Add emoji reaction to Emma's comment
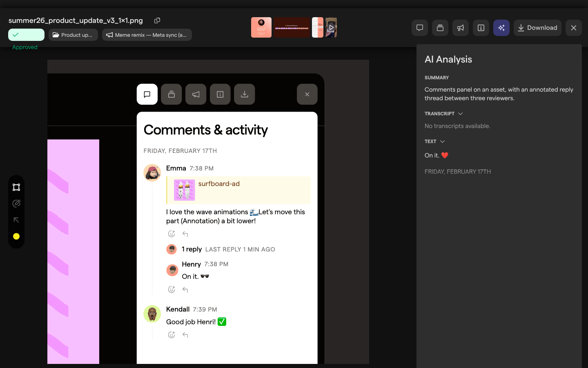Image resolution: width=588 pixels, height=368 pixels. pos(171,234)
